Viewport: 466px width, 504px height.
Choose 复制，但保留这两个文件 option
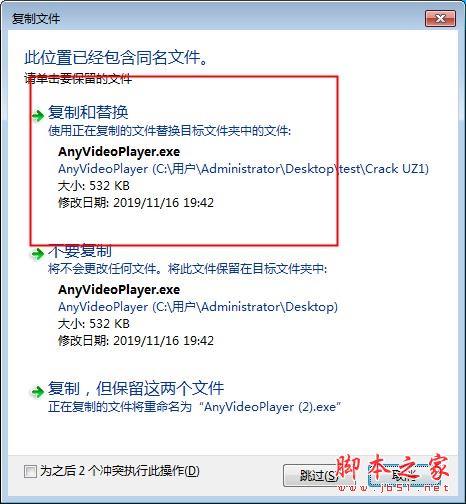[136, 388]
